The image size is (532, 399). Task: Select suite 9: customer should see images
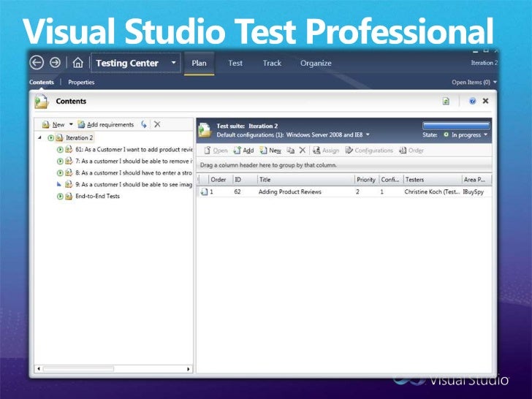click(x=134, y=184)
